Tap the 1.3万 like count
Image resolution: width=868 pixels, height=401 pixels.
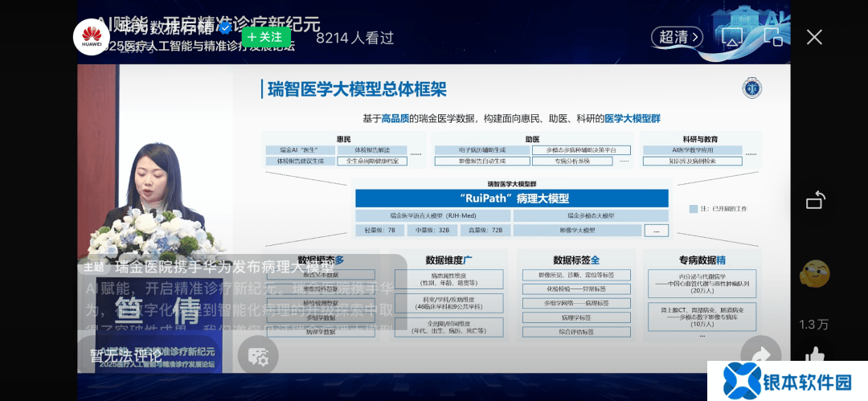tap(813, 325)
